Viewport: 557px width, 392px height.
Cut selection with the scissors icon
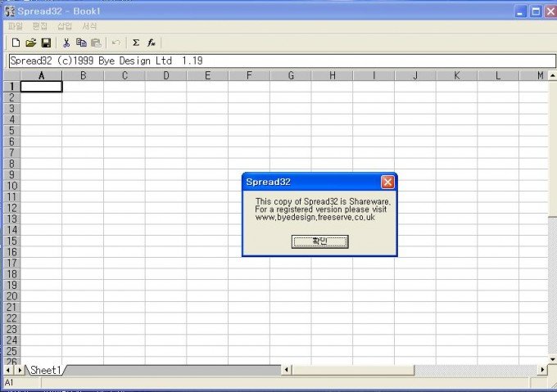66,43
